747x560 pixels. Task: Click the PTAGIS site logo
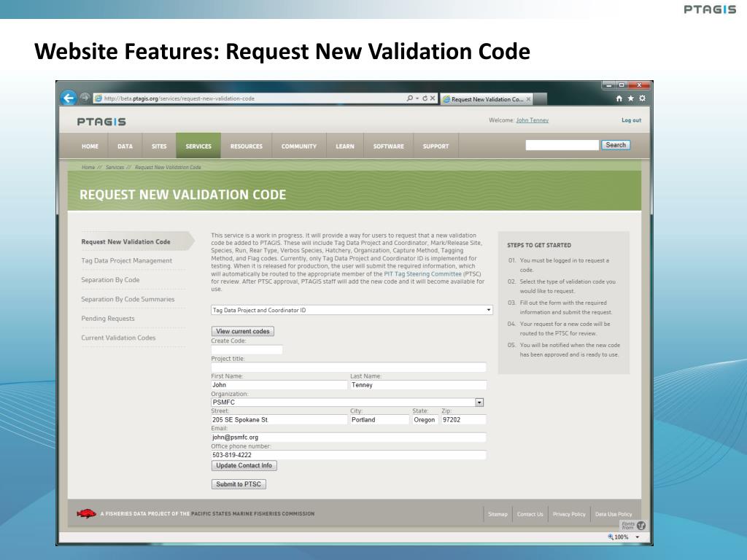point(101,122)
